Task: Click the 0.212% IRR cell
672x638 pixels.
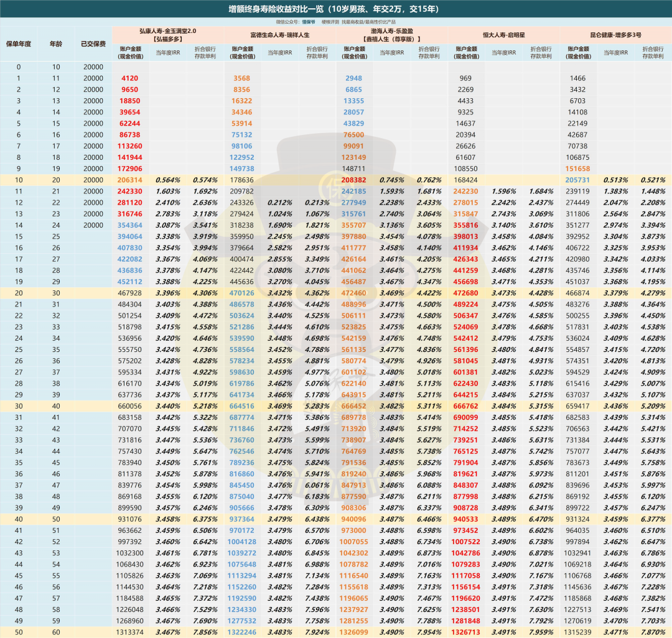Action: tap(279, 202)
